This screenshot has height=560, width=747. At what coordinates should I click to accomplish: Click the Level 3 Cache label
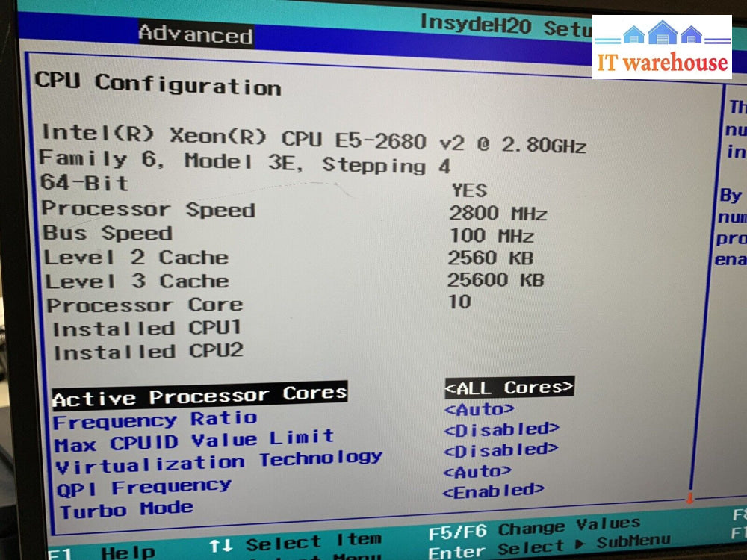point(137,281)
